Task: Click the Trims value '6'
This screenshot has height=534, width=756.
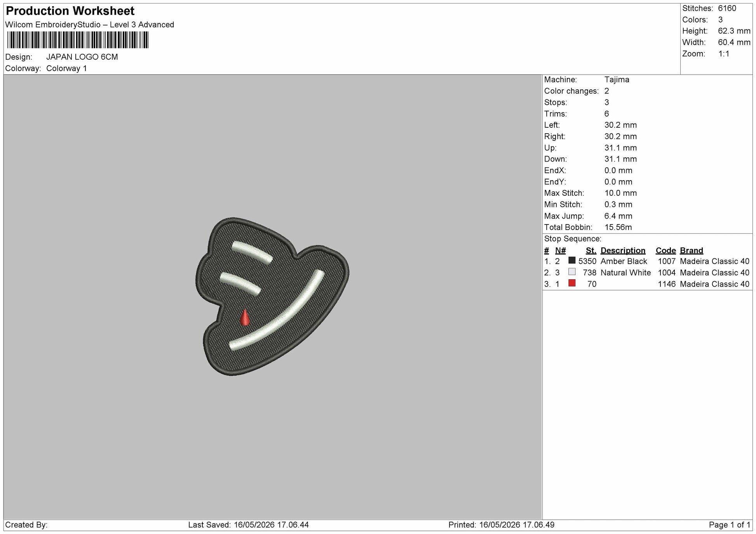Action: 606,114
